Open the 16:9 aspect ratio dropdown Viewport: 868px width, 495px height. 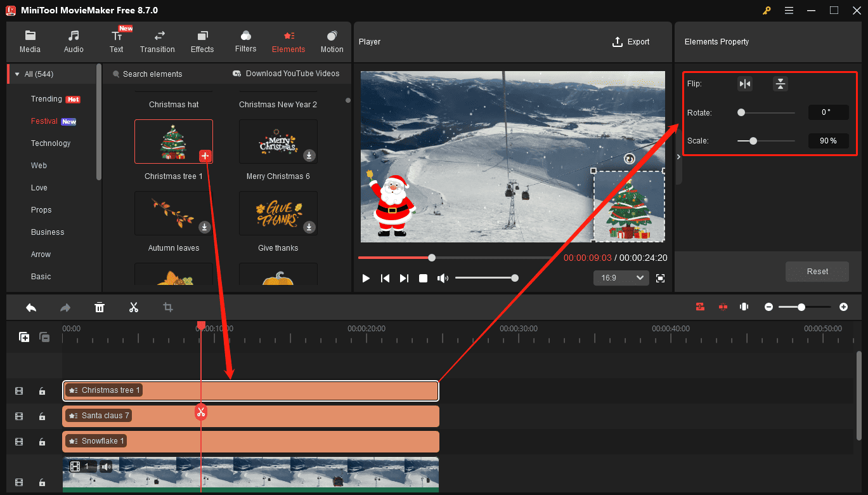[x=621, y=278]
